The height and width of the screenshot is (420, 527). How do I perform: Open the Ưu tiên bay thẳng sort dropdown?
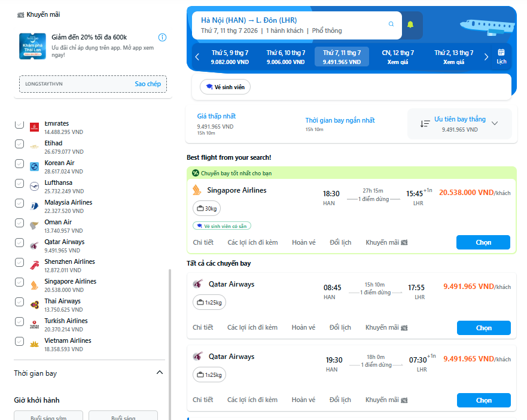[x=460, y=124]
